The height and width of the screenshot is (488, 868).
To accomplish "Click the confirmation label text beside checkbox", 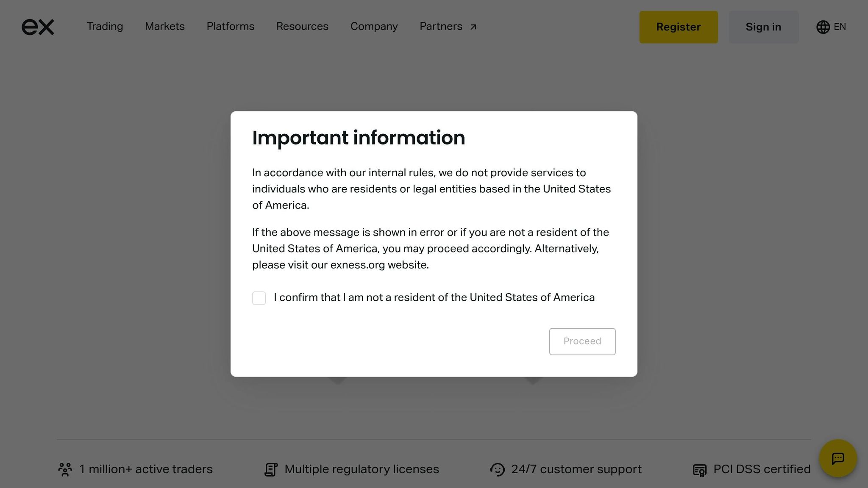I will point(434,297).
